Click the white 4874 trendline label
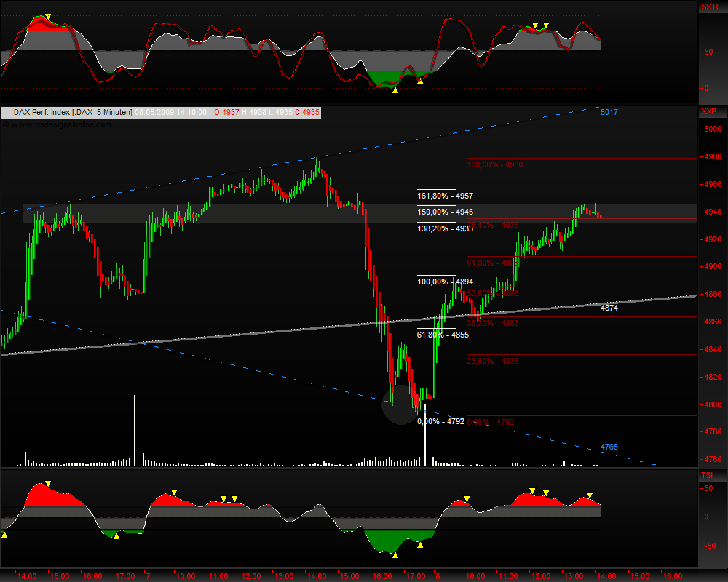This screenshot has width=728, height=582. tap(609, 308)
